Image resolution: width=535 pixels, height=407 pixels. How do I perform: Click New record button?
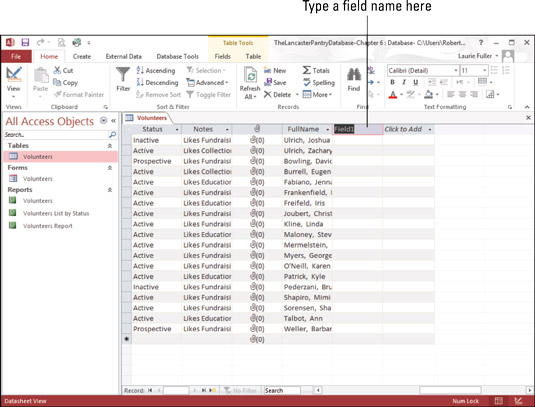[275, 71]
